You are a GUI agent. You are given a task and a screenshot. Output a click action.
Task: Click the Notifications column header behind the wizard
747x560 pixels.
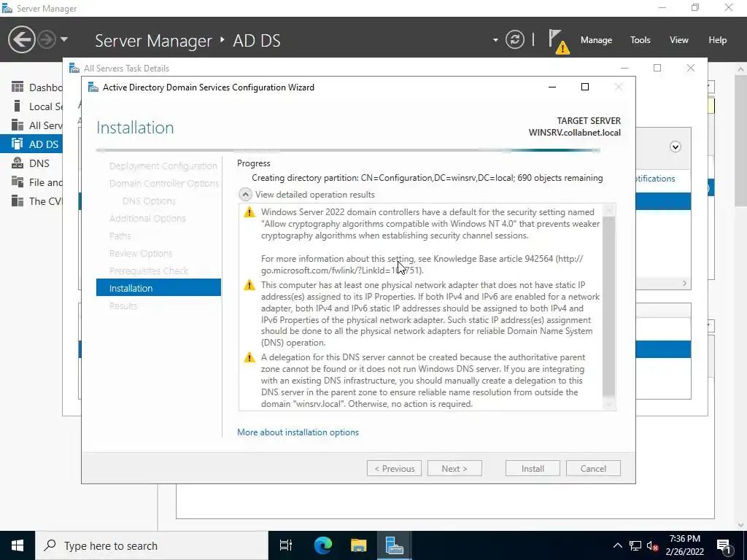[656, 179]
